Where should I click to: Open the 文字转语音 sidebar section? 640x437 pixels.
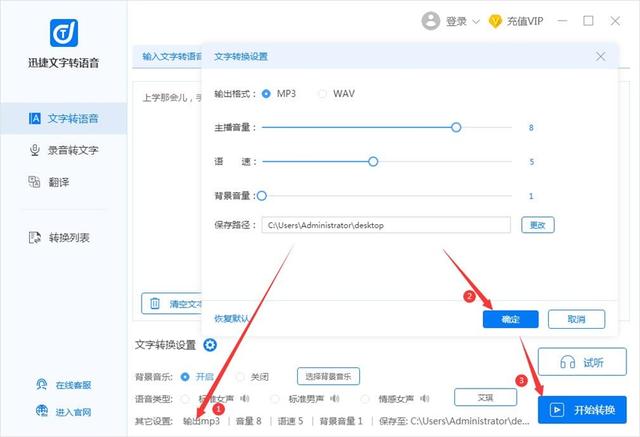coord(64,119)
